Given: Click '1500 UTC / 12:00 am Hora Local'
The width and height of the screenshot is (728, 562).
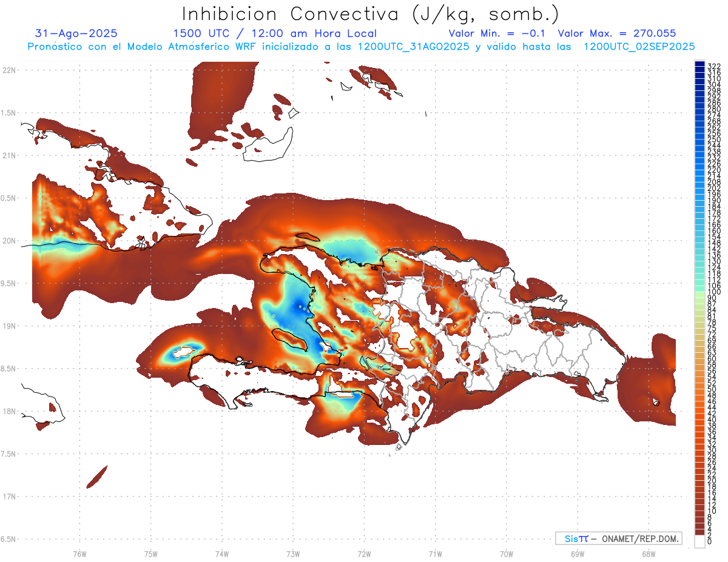Looking at the screenshot, I should (275, 34).
